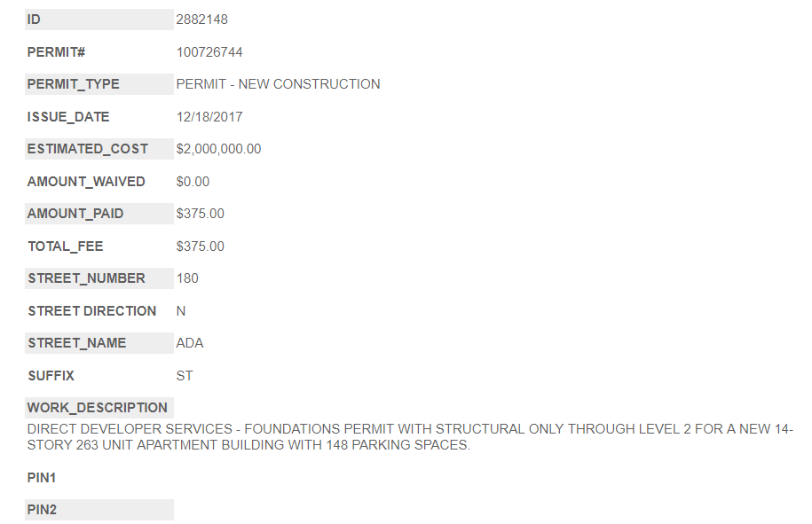Click the STREET DIRECTION label
Image resolution: width=812 pixels, height=524 pixels.
pos(91,311)
